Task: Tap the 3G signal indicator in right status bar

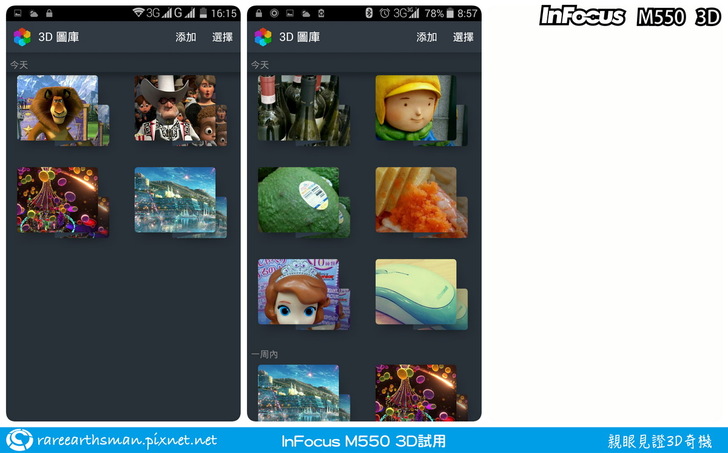Action: pyautogui.click(x=406, y=13)
